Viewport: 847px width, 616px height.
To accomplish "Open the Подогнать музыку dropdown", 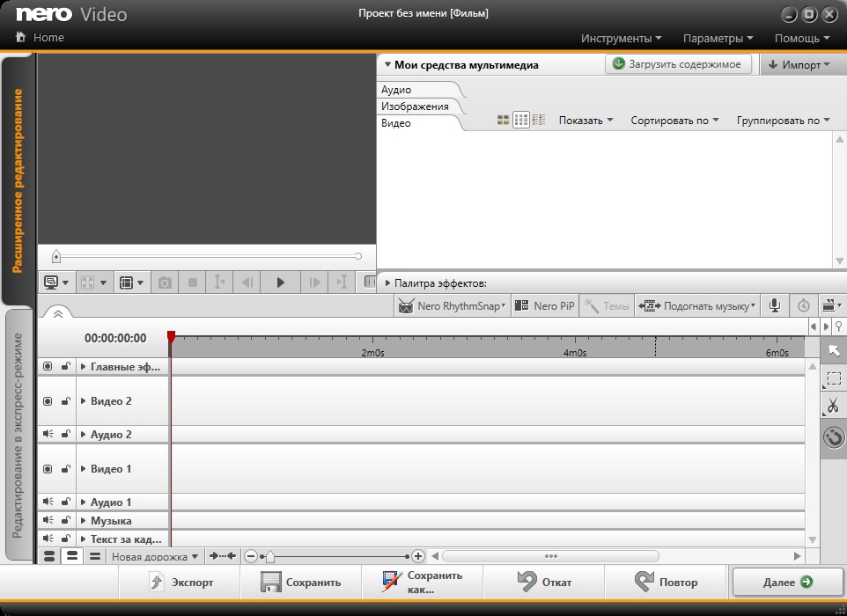I will click(x=696, y=306).
